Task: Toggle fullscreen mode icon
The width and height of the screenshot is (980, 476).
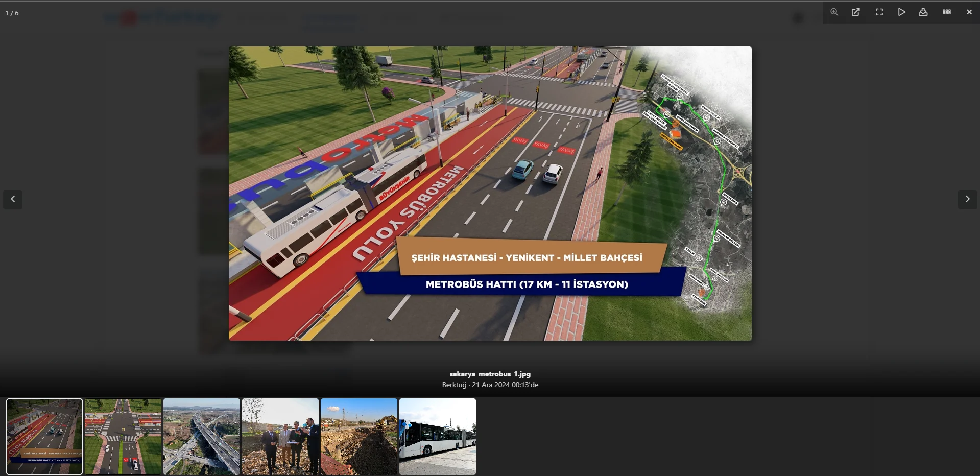Action: 879,12
